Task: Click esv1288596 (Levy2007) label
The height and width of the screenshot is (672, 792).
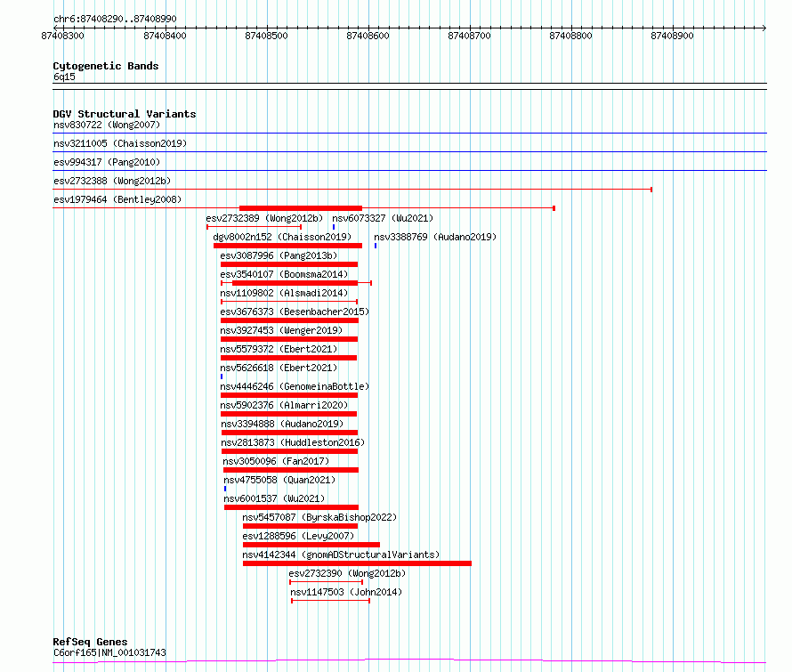Action: pos(298,536)
